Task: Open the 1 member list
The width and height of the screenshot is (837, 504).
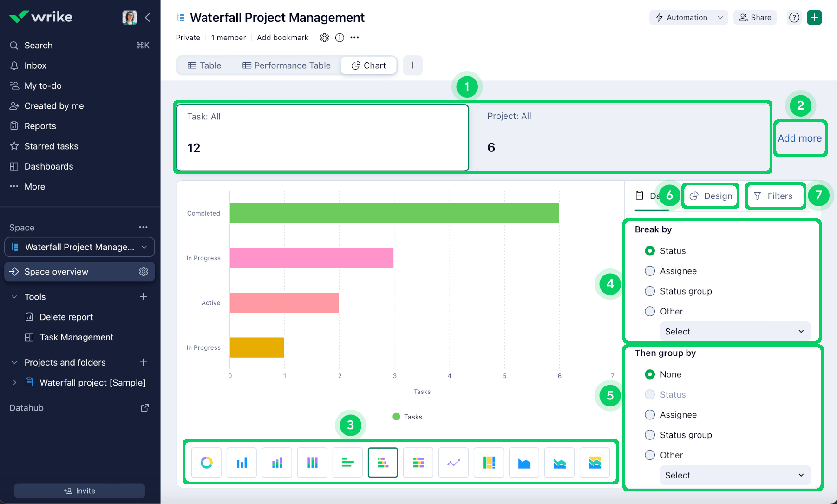Action: [x=229, y=38]
